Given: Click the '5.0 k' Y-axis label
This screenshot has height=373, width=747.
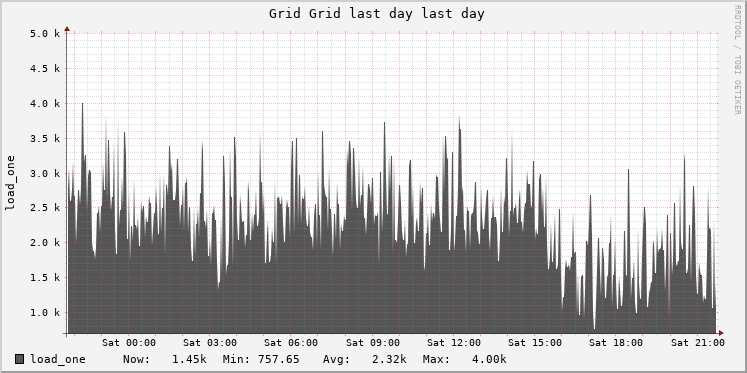Looking at the screenshot, I should click(x=44, y=34).
